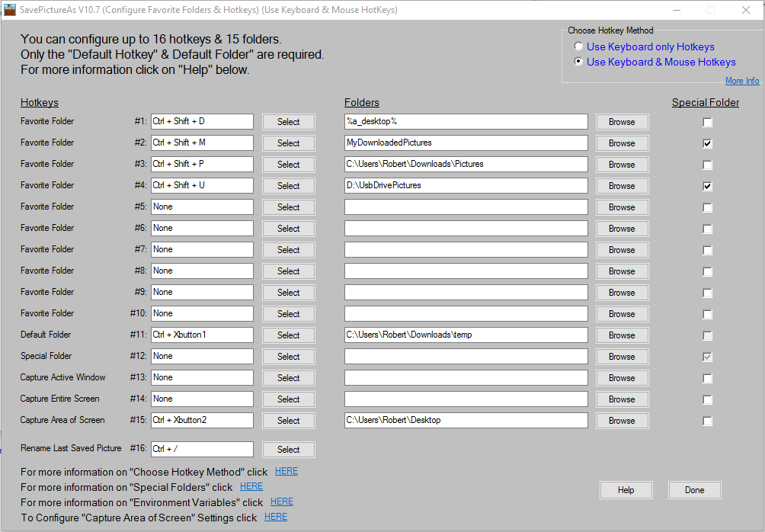765x532 pixels.
Task: Disable Special Folder checkbox for Favorite Folder #4
Action: [707, 186]
